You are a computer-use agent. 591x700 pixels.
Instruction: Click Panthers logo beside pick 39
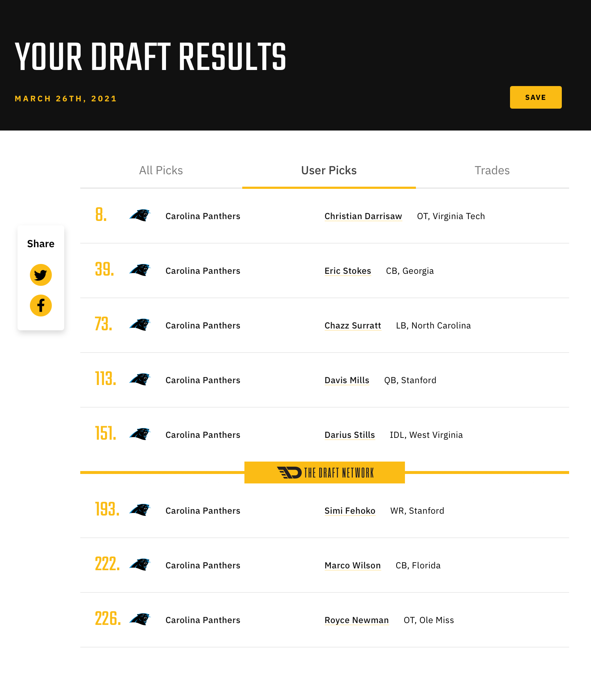click(140, 270)
